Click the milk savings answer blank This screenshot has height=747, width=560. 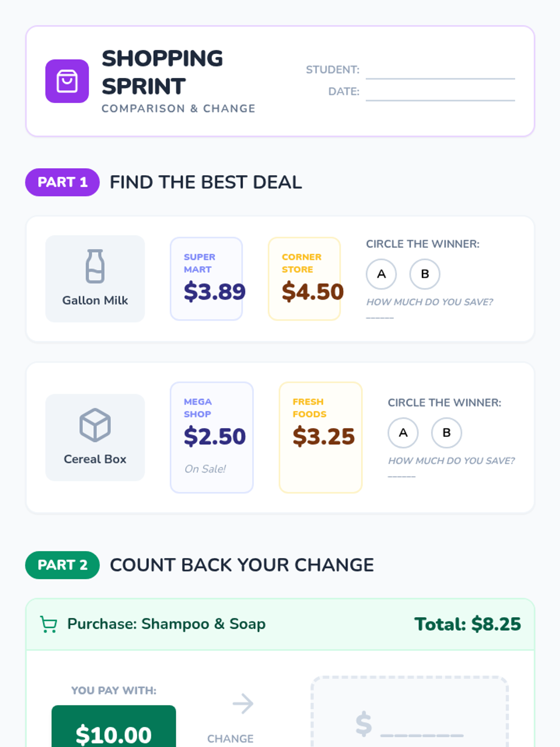coord(380,316)
